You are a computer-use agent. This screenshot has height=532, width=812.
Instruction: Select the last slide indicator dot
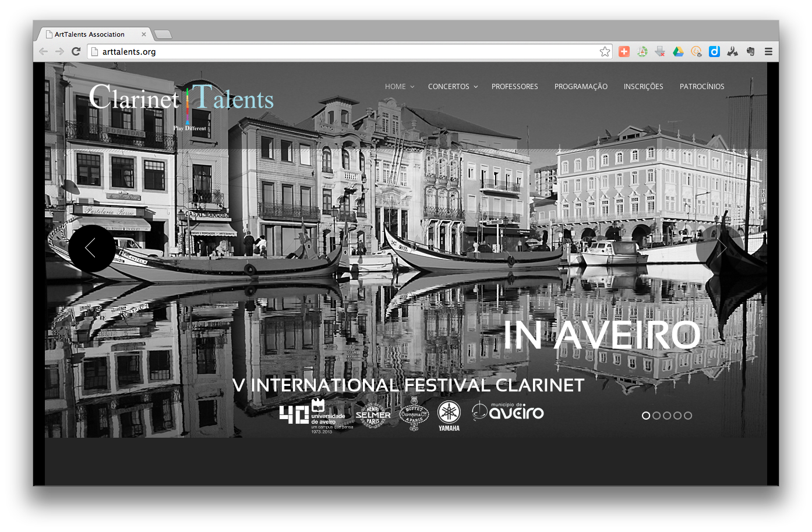688,416
